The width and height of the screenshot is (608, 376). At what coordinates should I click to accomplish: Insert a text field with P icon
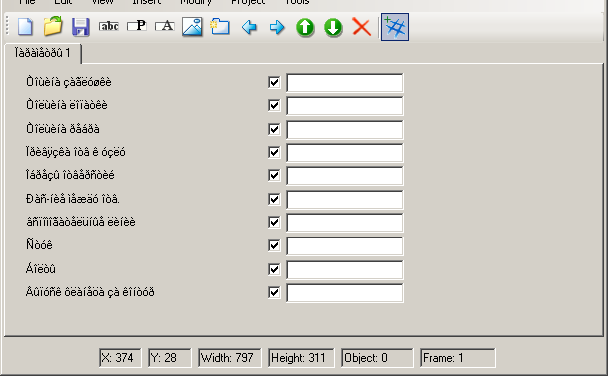click(137, 26)
